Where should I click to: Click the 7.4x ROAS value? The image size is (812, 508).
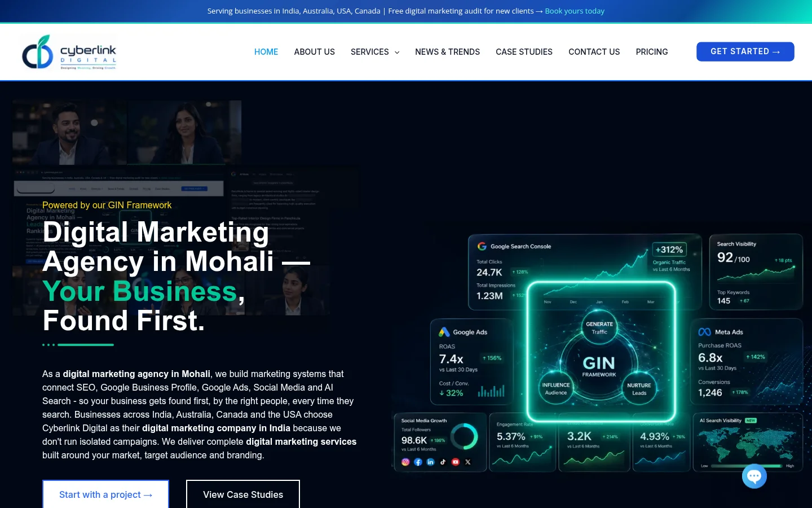(451, 359)
